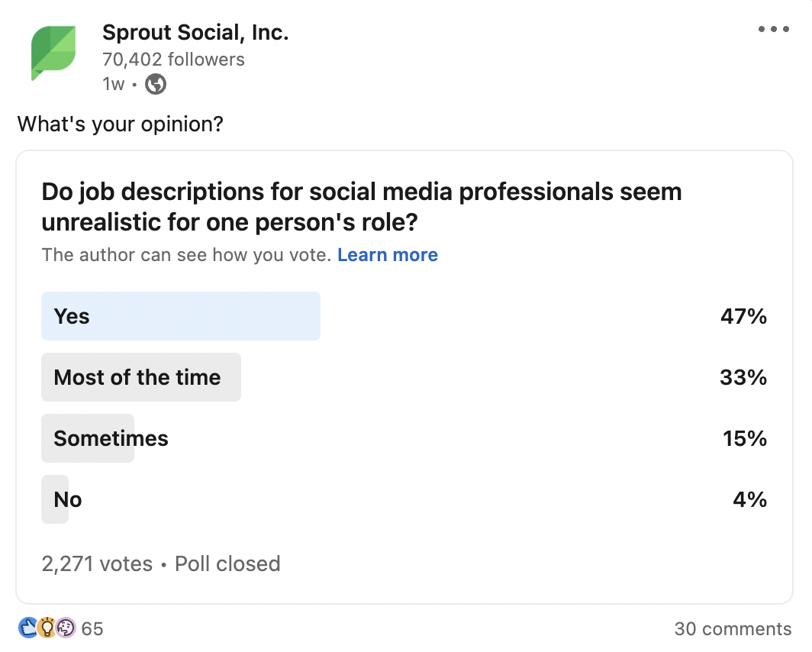Show the 65 reactions count
This screenshot has width=812, height=652.
[92, 629]
